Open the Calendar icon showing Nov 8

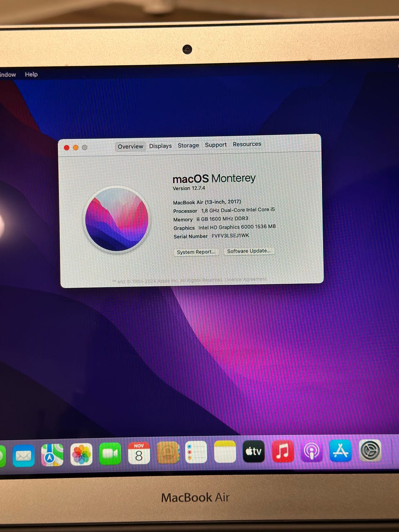(x=139, y=453)
